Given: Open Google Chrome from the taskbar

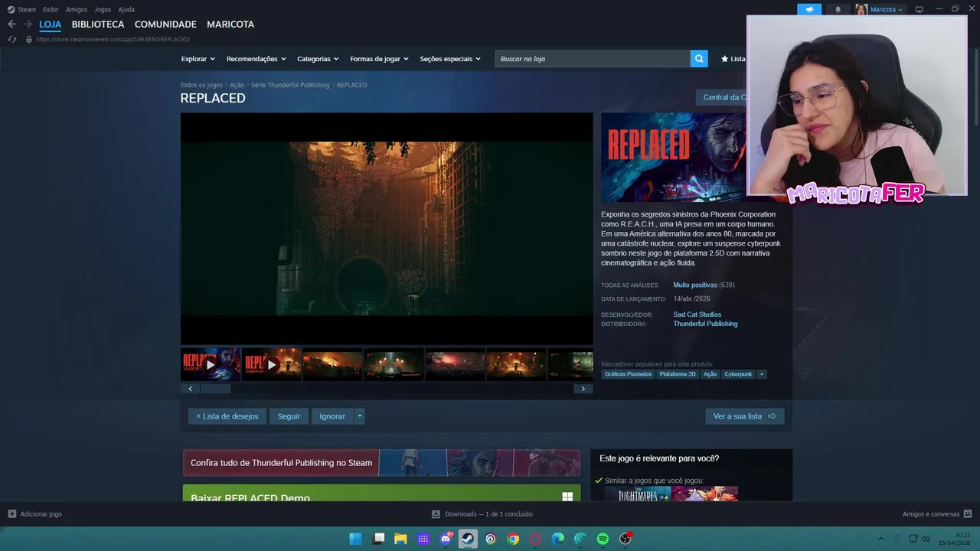Looking at the screenshot, I should (x=513, y=539).
